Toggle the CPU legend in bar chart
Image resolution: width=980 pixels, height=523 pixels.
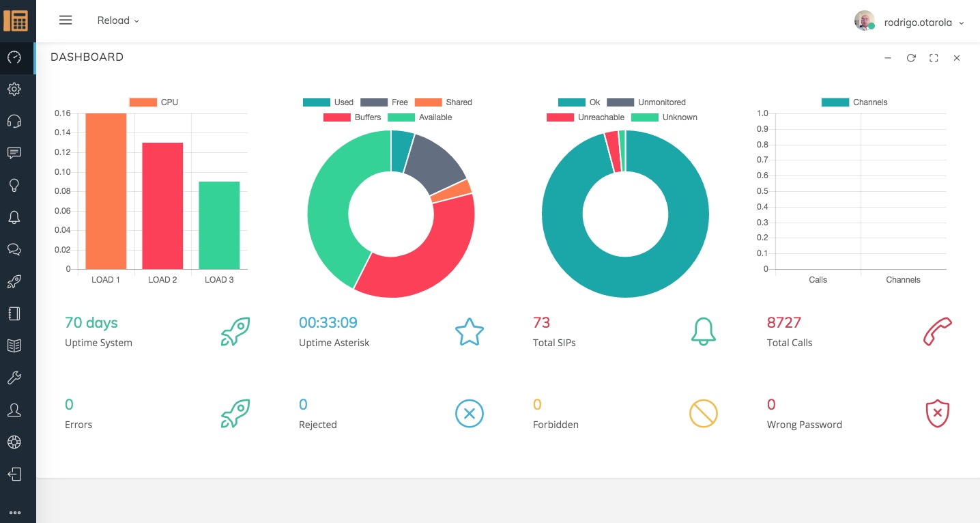coord(154,102)
